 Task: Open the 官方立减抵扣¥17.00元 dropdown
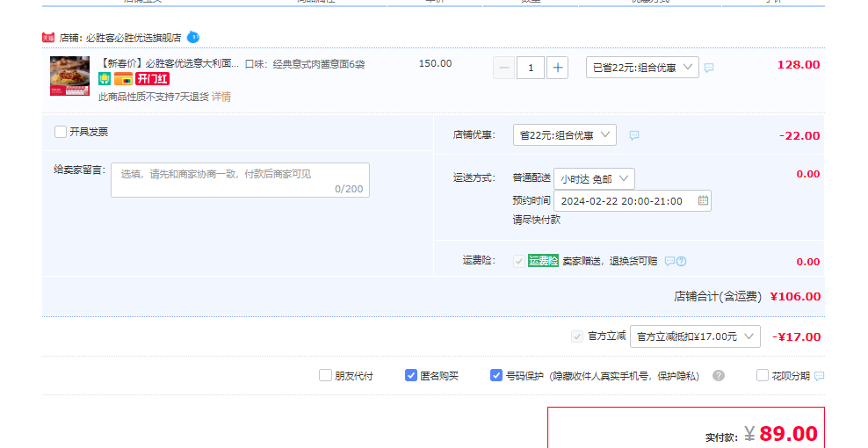click(x=695, y=336)
